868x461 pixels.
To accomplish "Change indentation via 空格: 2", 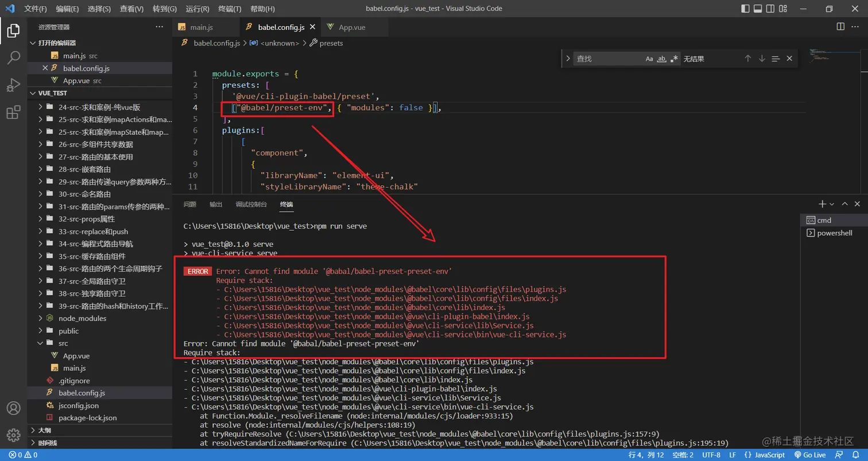I will tap(683, 455).
